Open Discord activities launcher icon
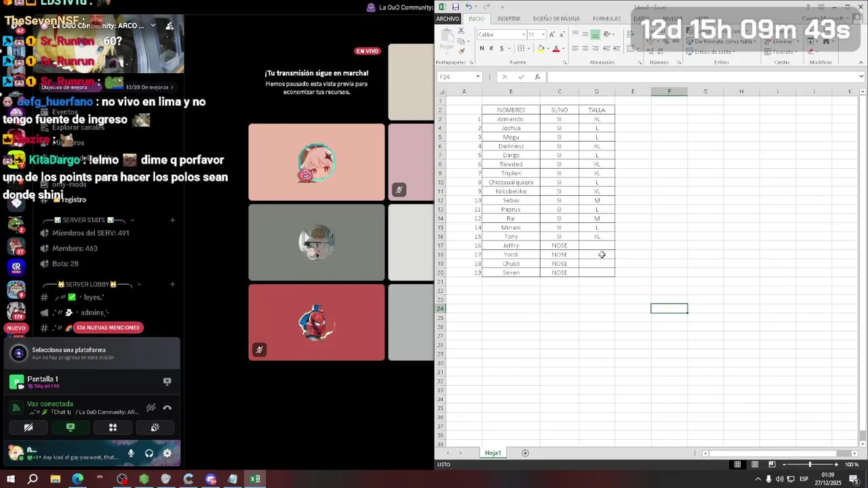 [x=113, y=428]
